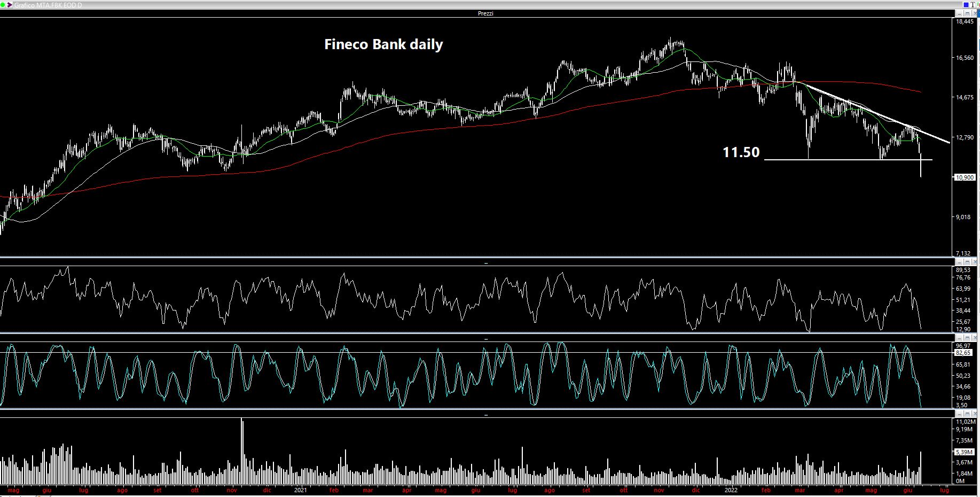Click the 63,99 RSI axis value
The image size is (980, 497).
tap(963, 289)
